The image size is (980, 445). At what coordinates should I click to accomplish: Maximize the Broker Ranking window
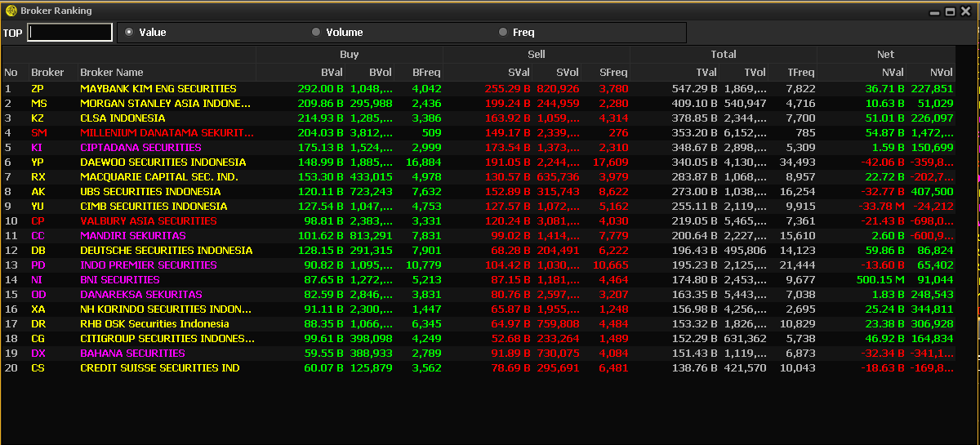click(x=951, y=11)
